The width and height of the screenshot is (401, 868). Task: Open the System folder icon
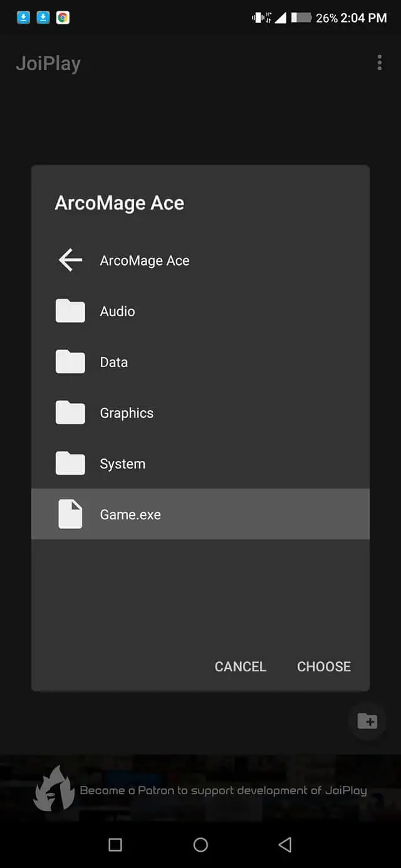click(70, 463)
